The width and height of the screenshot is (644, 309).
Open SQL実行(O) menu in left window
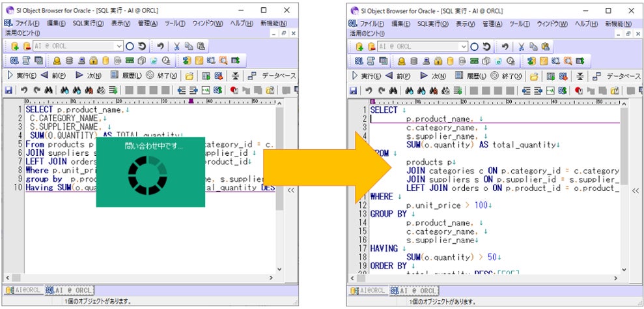coord(88,24)
